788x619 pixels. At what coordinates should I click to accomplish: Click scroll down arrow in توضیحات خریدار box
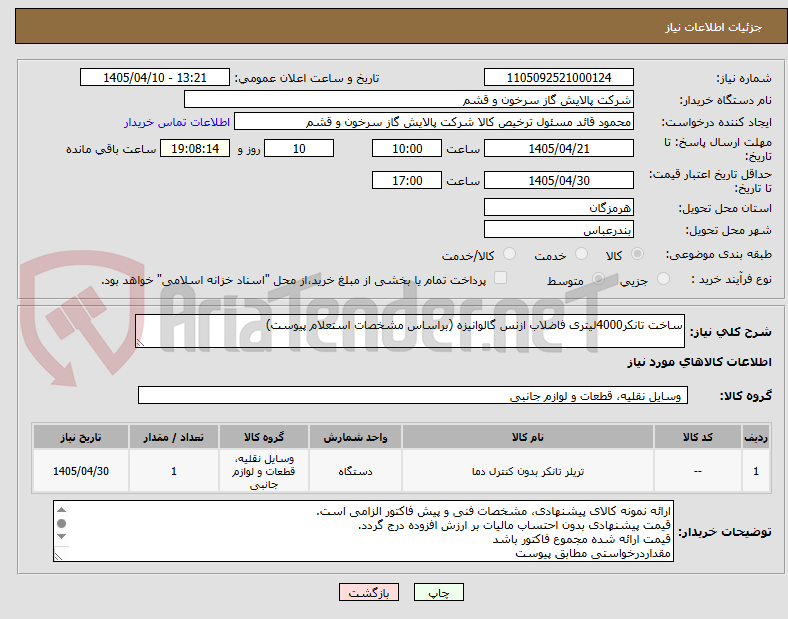[x=61, y=537]
